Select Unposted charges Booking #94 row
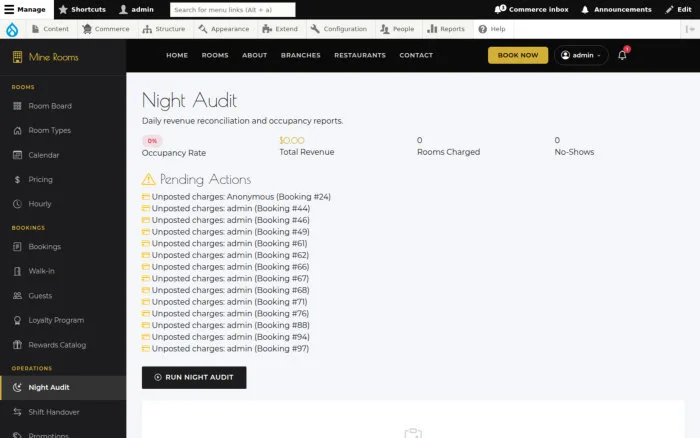 (x=225, y=337)
